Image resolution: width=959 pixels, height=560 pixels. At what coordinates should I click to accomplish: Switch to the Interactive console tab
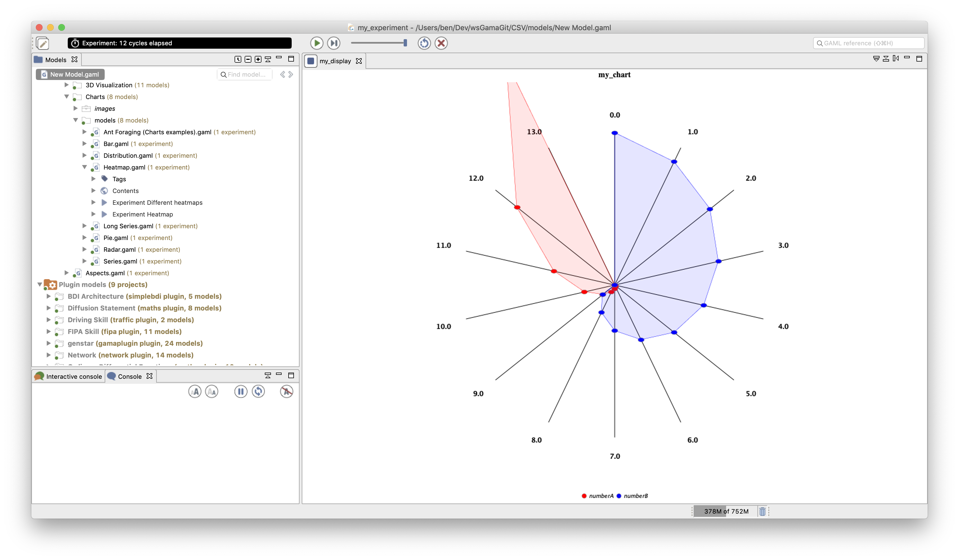pos(69,377)
